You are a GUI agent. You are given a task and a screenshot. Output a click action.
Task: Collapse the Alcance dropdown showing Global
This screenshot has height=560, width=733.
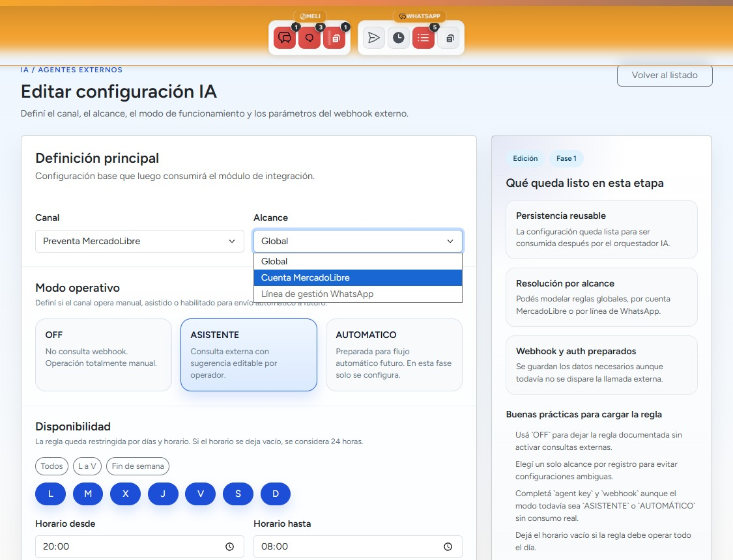click(x=358, y=241)
